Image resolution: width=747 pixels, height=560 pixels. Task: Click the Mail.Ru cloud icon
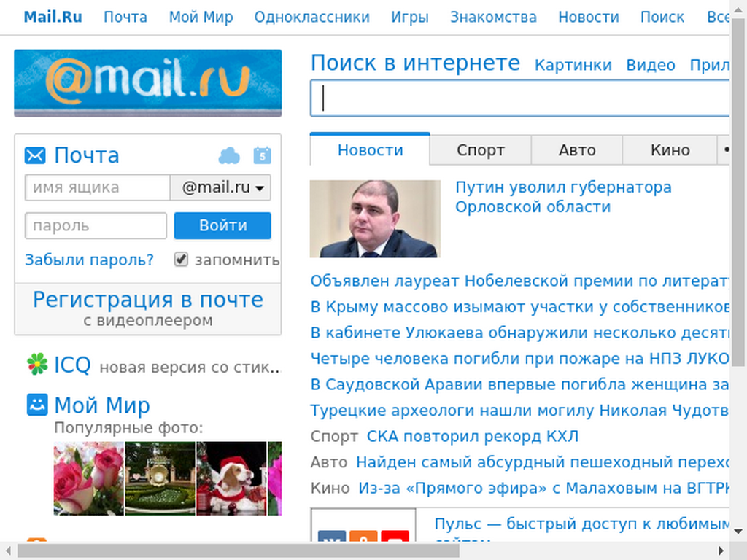[x=229, y=156]
